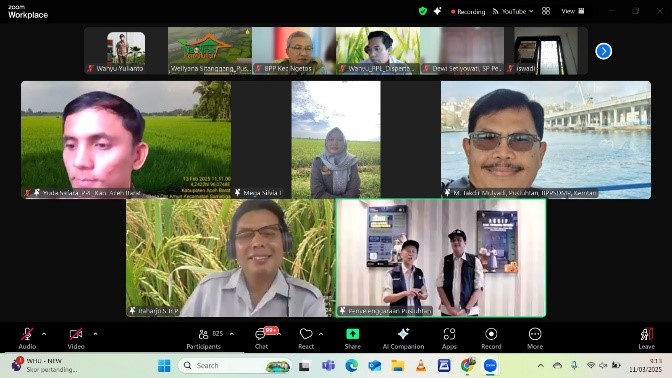Click the green Share screen button

(x=353, y=338)
